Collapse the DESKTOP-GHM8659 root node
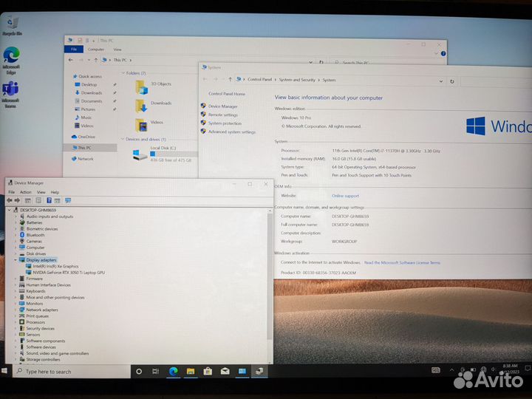532x399 pixels. (9, 210)
